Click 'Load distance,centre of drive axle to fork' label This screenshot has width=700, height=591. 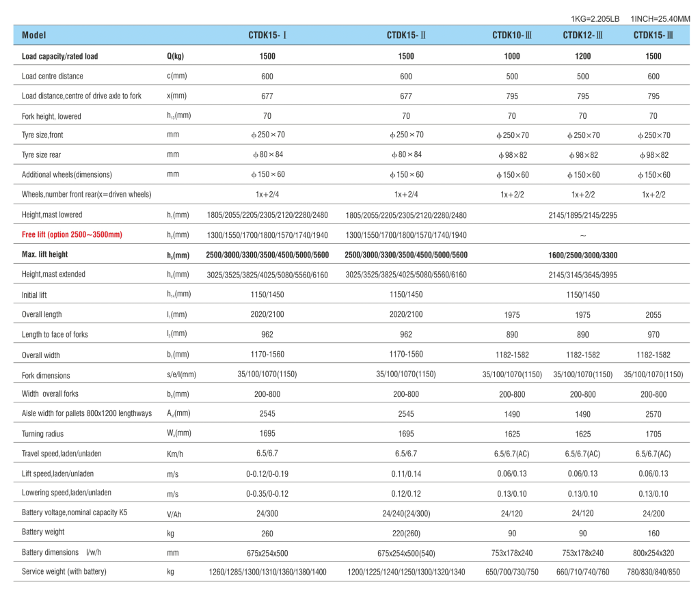[x=82, y=96]
